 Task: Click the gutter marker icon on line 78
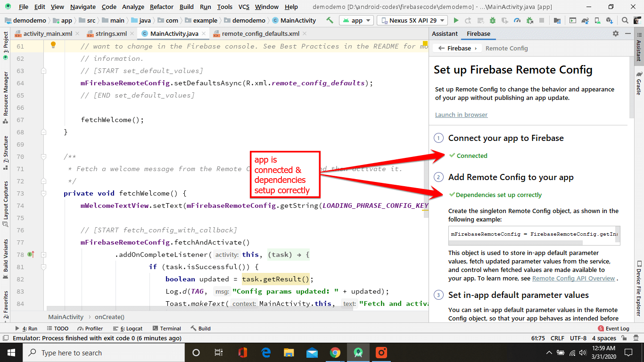[x=31, y=255]
